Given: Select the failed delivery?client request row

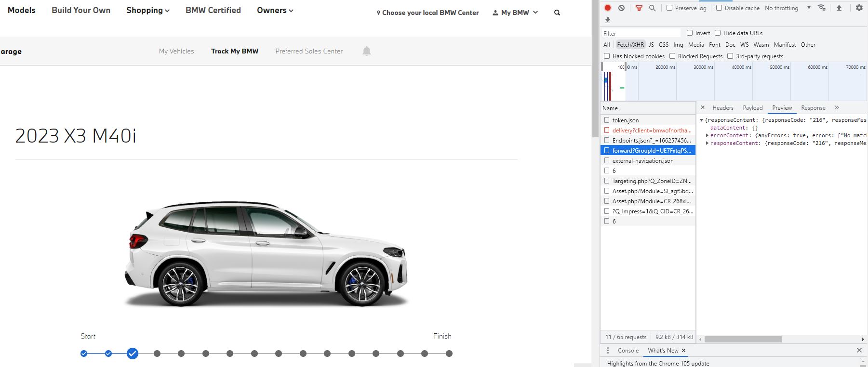Looking at the screenshot, I should pos(648,130).
